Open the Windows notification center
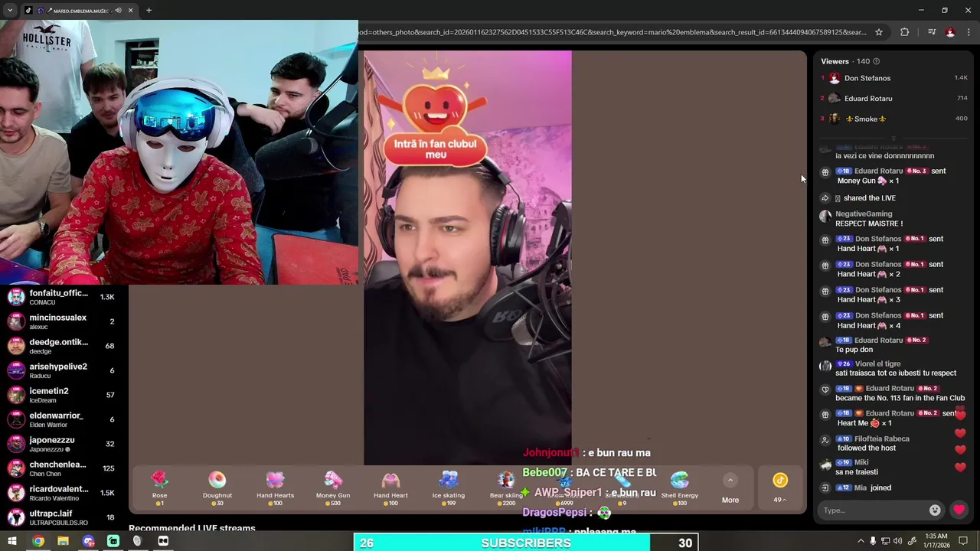The height and width of the screenshot is (551, 980). [964, 541]
